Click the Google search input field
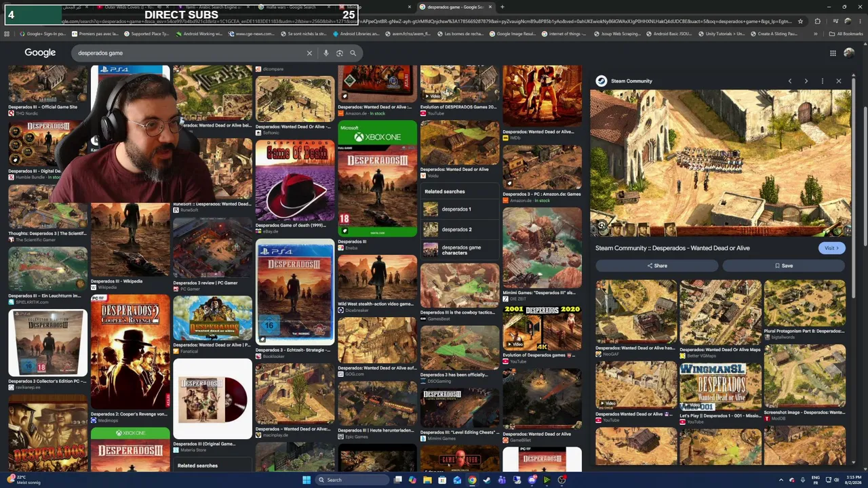 click(190, 53)
